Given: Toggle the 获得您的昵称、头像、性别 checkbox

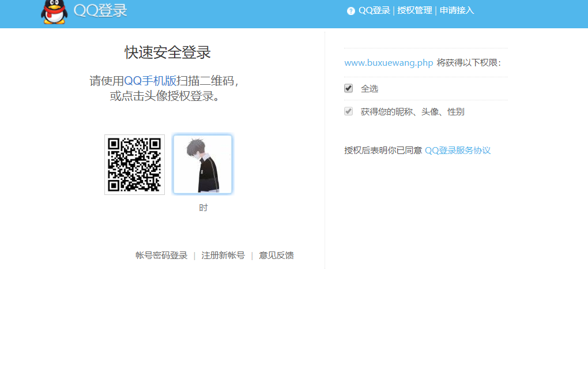Looking at the screenshot, I should [348, 111].
